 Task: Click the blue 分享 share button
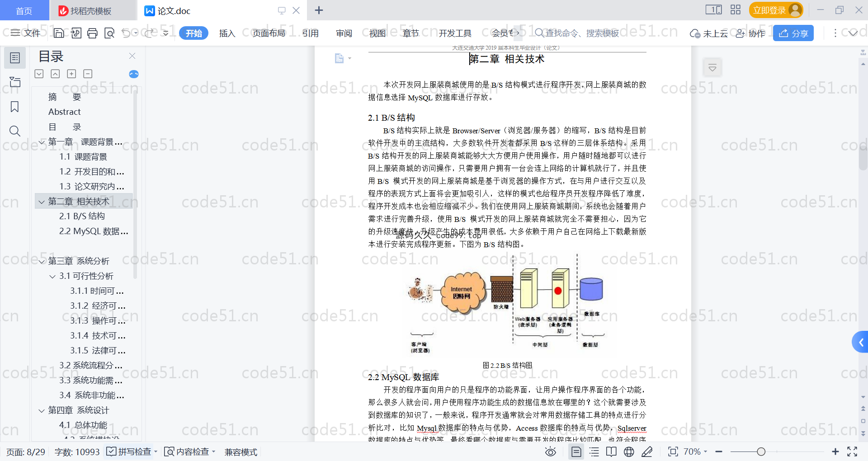(793, 33)
